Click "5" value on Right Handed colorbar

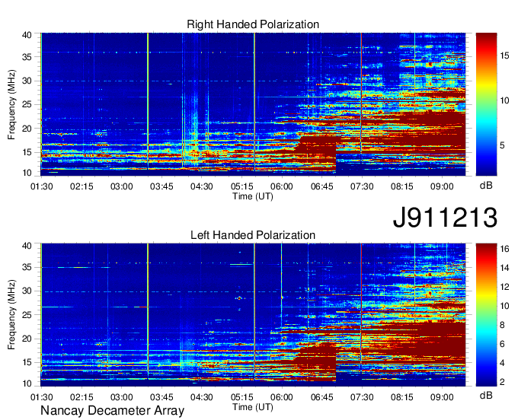point(502,145)
